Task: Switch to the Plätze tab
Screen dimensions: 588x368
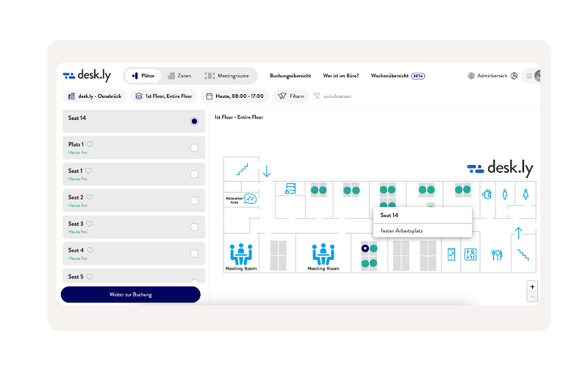Action: point(143,76)
